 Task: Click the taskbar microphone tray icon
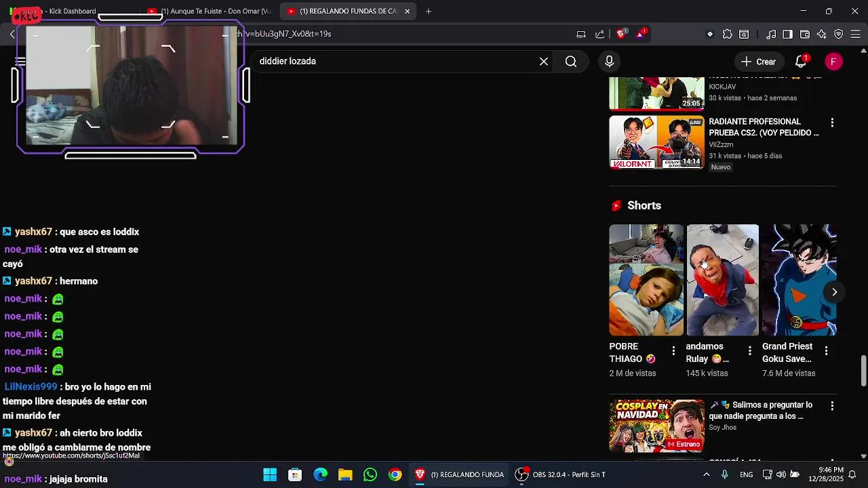725,474
